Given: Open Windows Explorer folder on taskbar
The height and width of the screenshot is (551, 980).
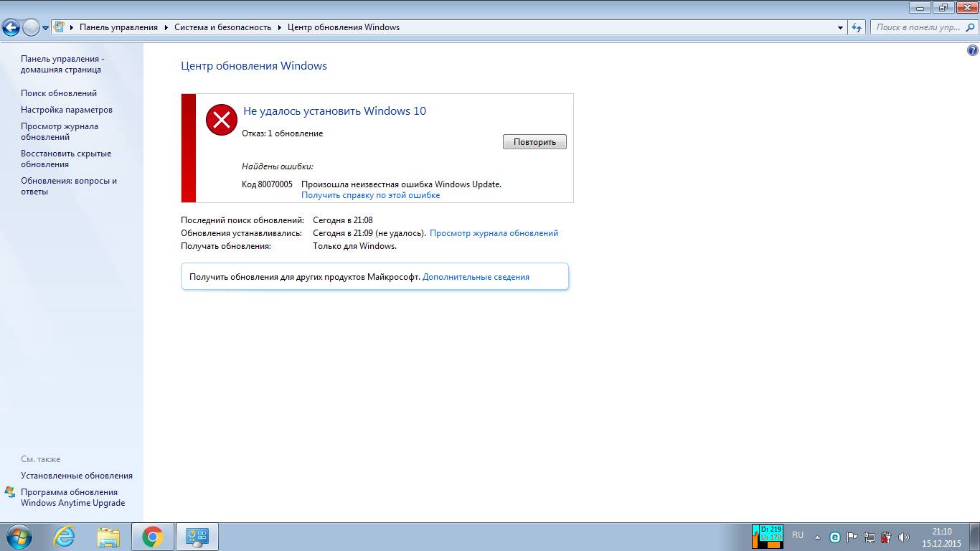Looking at the screenshot, I should pyautogui.click(x=108, y=537).
